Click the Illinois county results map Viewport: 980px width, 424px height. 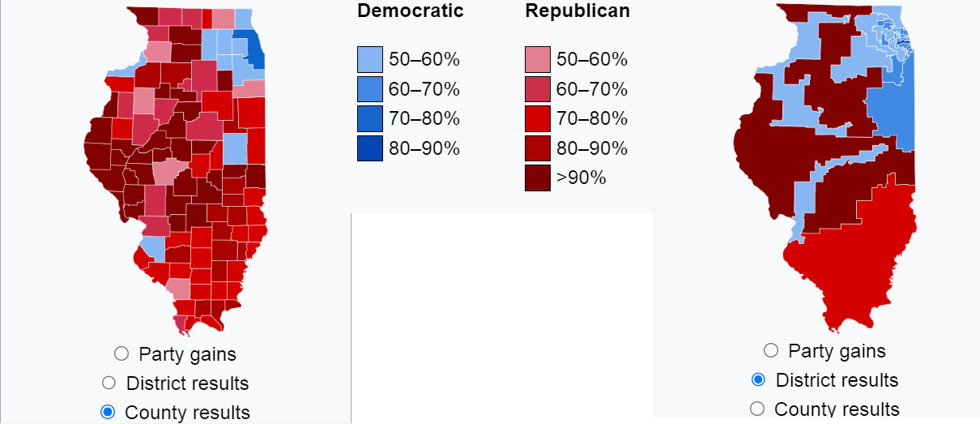point(175,171)
